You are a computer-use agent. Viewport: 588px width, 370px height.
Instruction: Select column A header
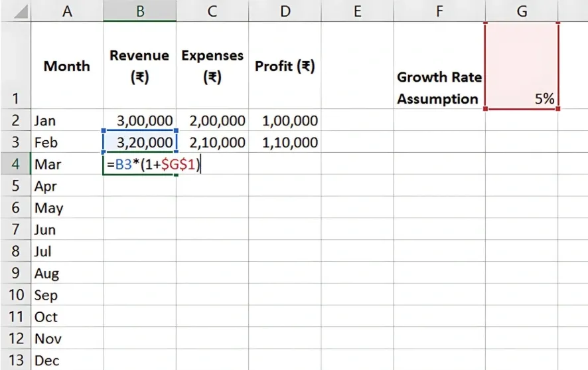click(x=67, y=11)
